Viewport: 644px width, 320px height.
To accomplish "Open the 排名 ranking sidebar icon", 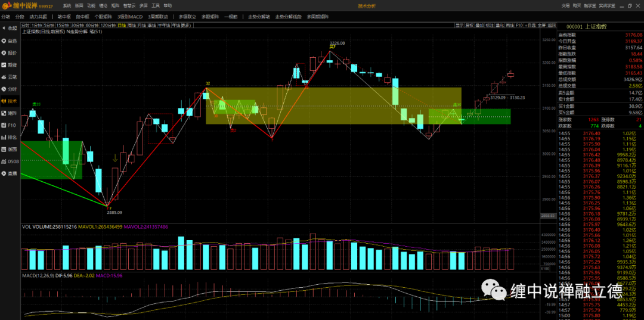I will (x=10, y=138).
